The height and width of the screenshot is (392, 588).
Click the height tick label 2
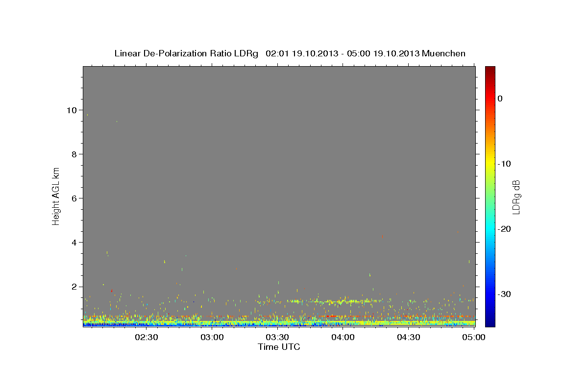coord(73,286)
